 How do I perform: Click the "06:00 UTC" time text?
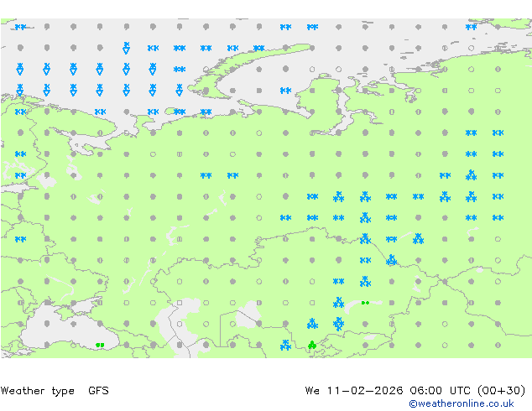(440, 391)
